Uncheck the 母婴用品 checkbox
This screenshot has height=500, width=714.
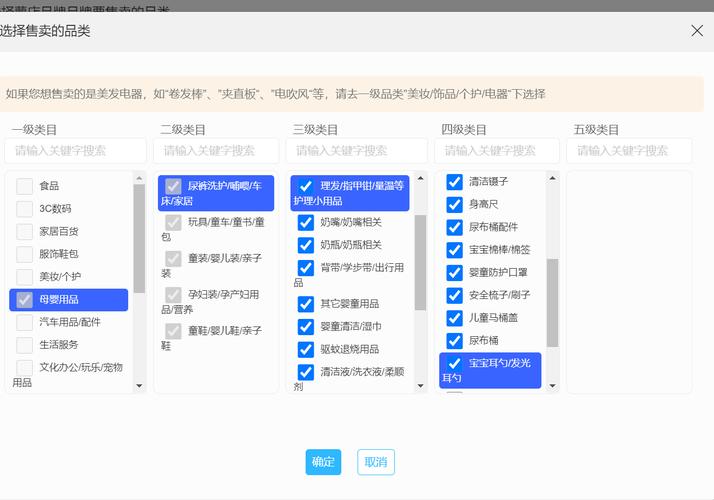coord(25,299)
